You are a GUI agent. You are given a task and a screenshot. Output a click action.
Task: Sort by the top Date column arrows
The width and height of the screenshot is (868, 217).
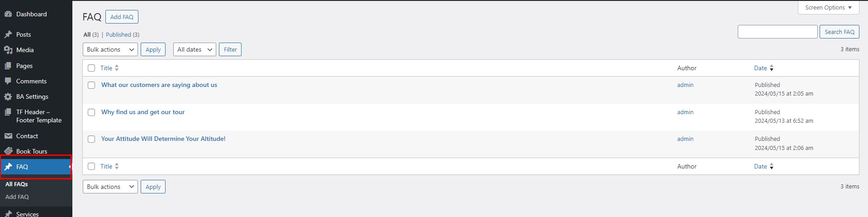point(772,68)
